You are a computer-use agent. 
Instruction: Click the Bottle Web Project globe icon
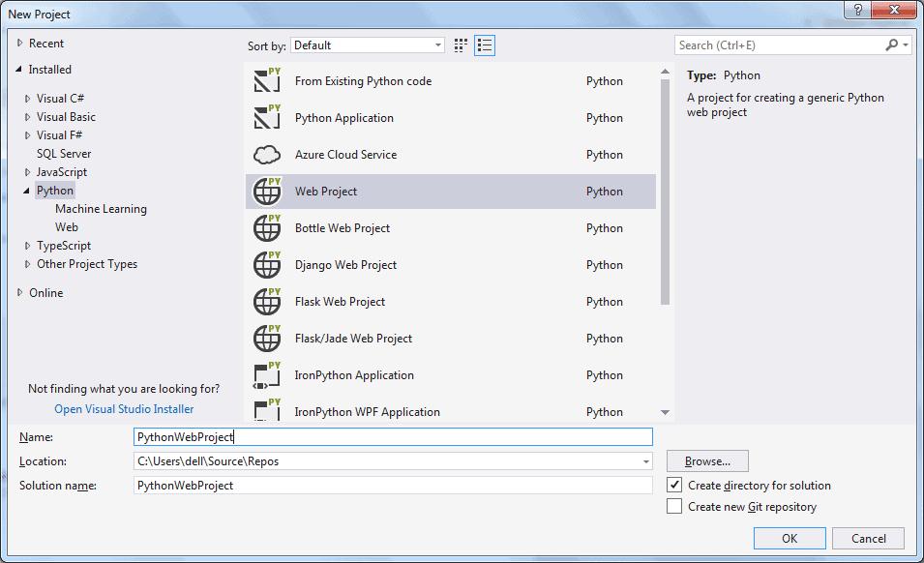click(x=267, y=228)
